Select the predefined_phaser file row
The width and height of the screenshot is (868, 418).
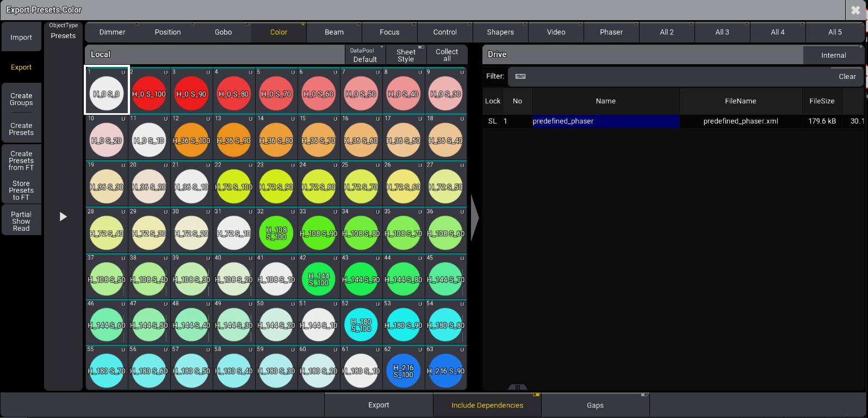click(x=605, y=121)
